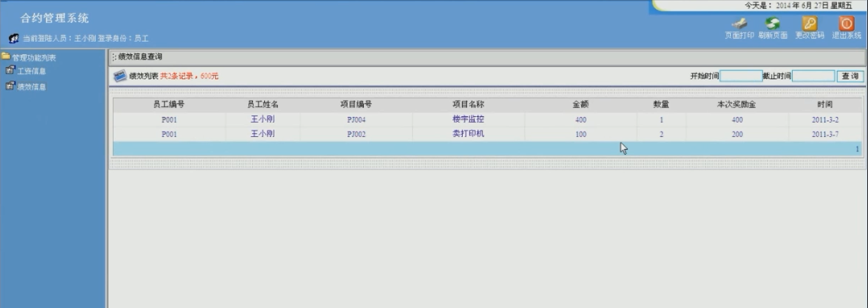868x308 pixels.
Task: Click the 更改密码 text link
Action: tap(809, 35)
